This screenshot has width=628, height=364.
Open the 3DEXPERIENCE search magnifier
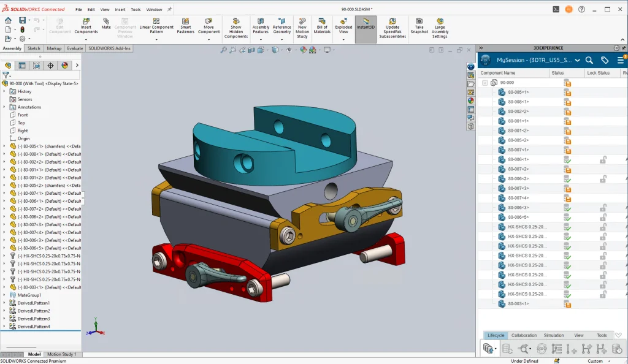(589, 60)
